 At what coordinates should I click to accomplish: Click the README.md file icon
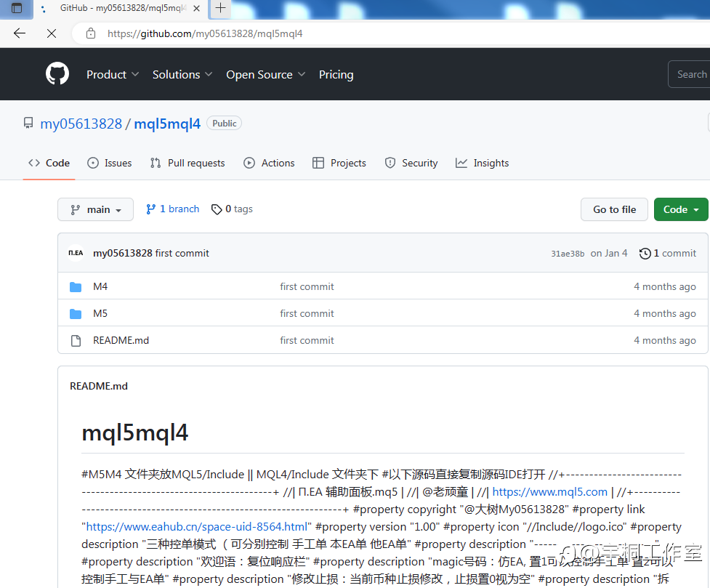[76, 341]
